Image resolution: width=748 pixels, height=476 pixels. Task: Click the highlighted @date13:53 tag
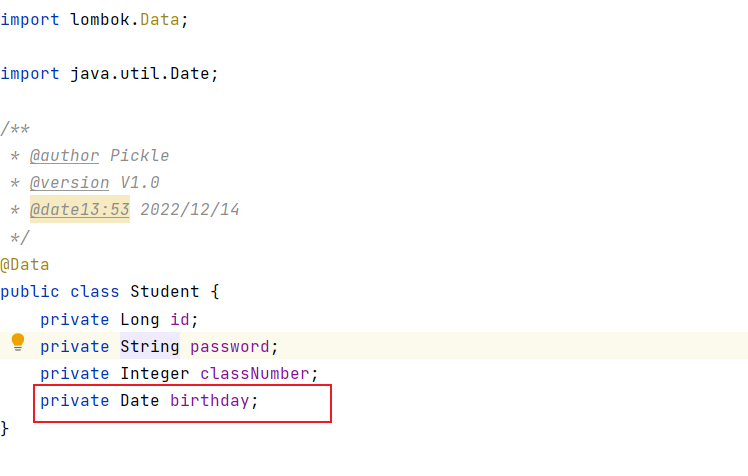pos(79,210)
